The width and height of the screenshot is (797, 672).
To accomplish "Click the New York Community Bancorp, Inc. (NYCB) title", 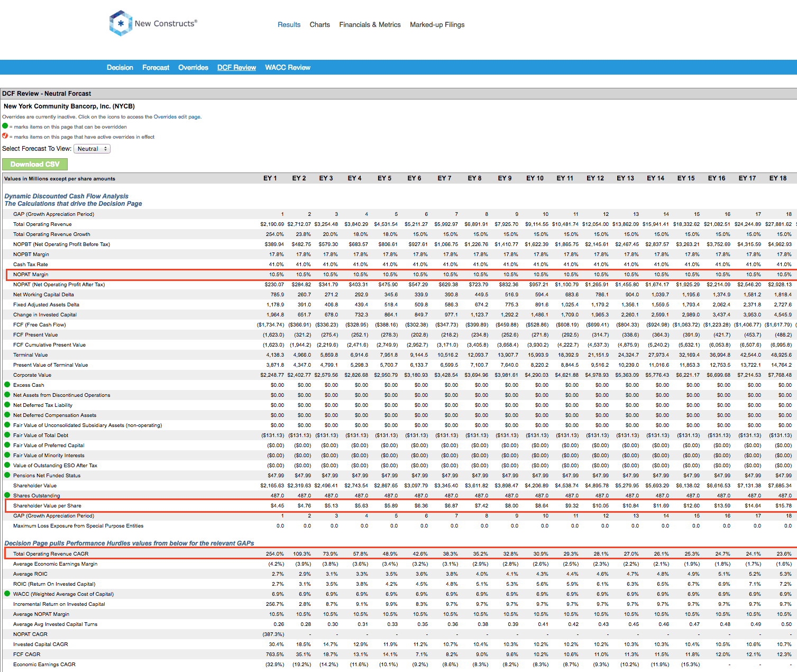I will 69,106.
